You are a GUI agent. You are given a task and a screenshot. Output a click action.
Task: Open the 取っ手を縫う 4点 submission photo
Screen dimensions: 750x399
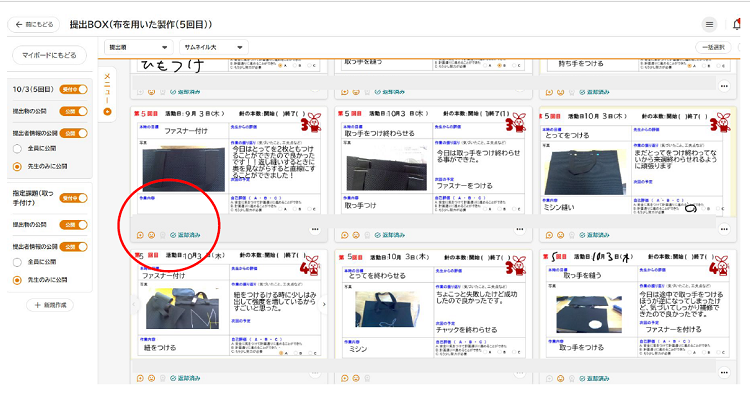589,313
